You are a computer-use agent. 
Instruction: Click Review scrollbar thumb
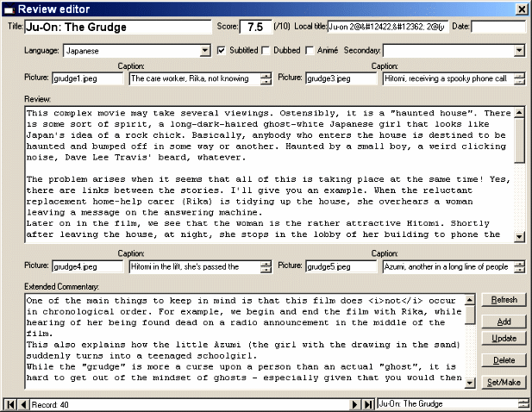519,140
